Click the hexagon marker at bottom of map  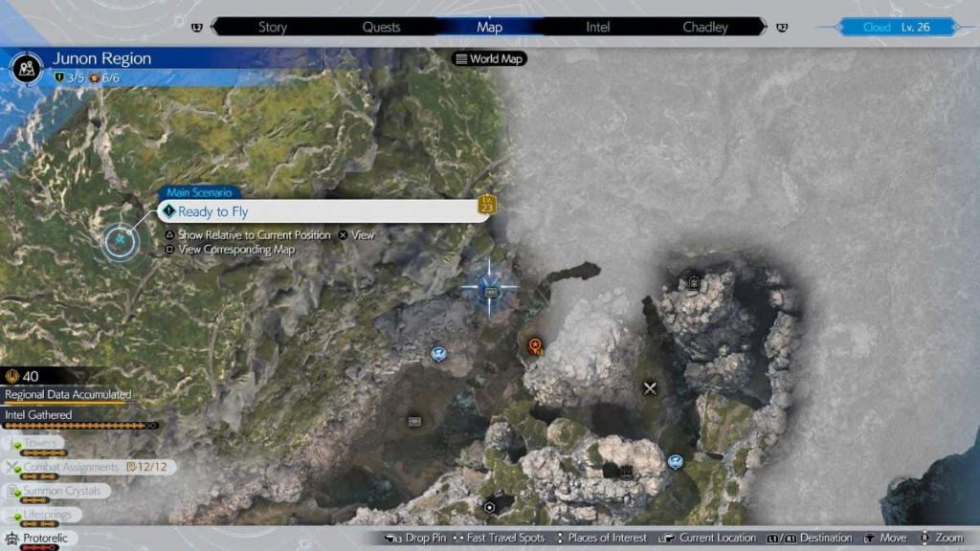click(x=489, y=507)
